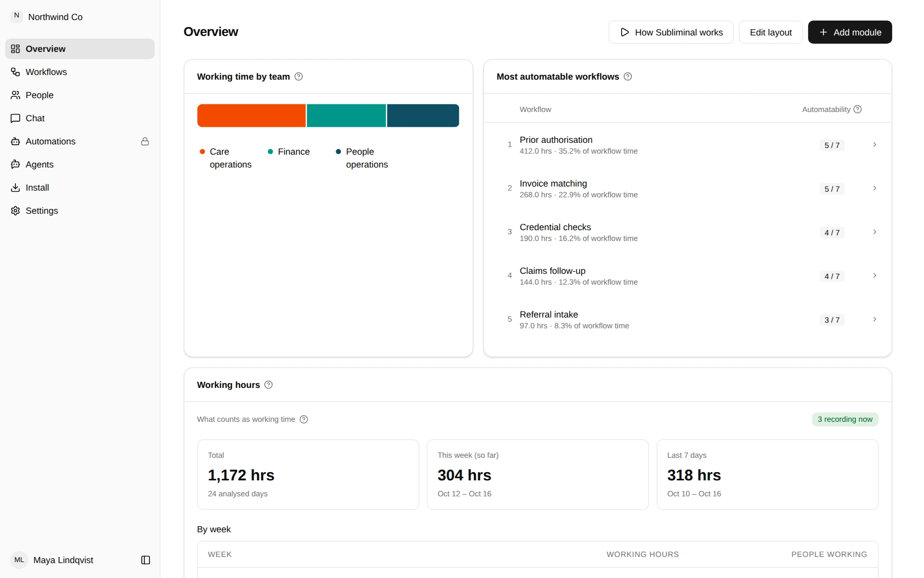The width and height of the screenshot is (924, 578).
Task: Open Claims follow-up using its chevron
Action: click(x=875, y=276)
